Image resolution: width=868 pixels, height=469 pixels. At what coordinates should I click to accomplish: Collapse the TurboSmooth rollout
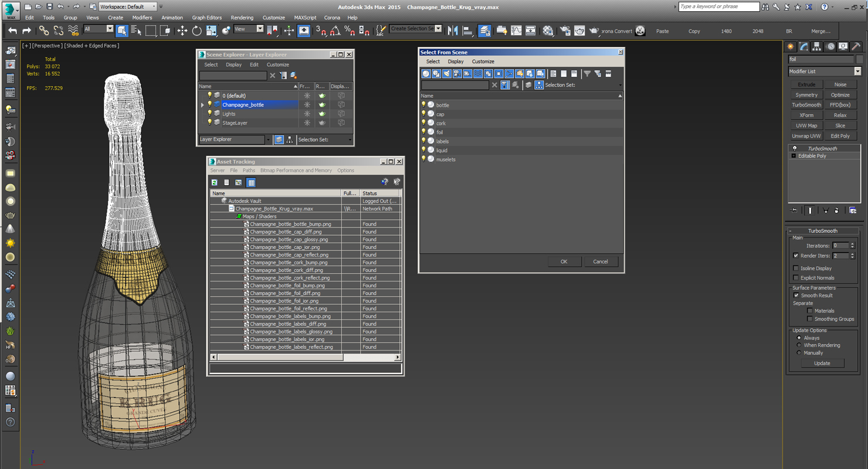(x=823, y=231)
